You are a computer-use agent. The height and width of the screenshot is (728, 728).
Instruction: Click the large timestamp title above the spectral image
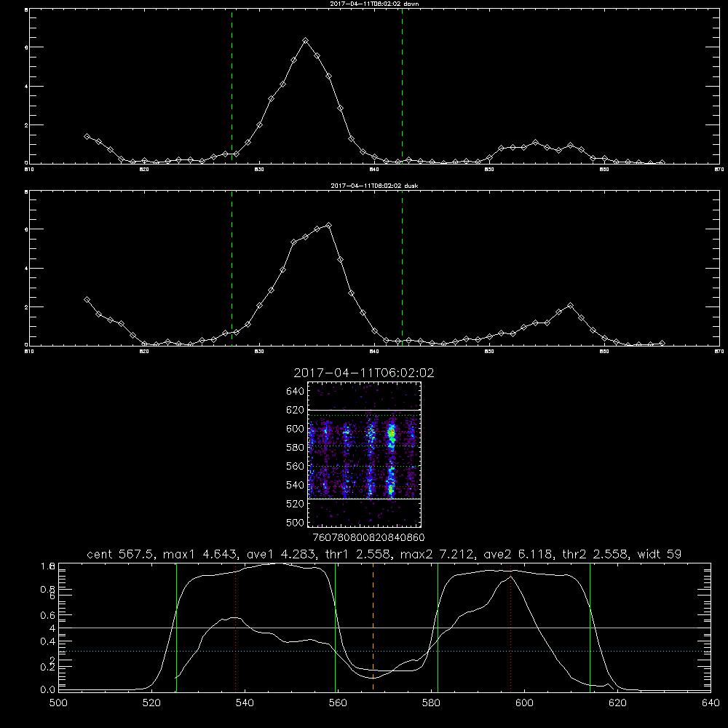[364, 373]
